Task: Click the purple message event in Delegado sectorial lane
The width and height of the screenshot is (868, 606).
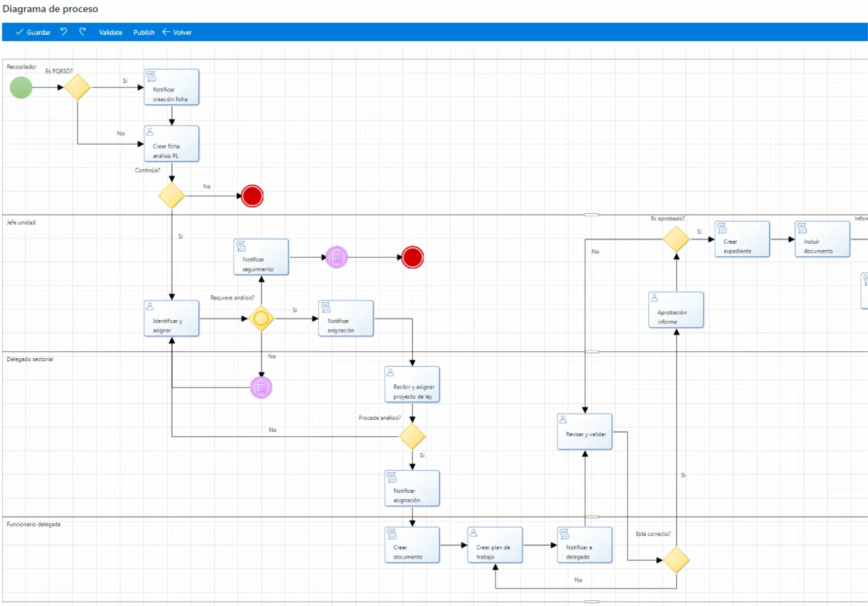Action: (x=261, y=387)
